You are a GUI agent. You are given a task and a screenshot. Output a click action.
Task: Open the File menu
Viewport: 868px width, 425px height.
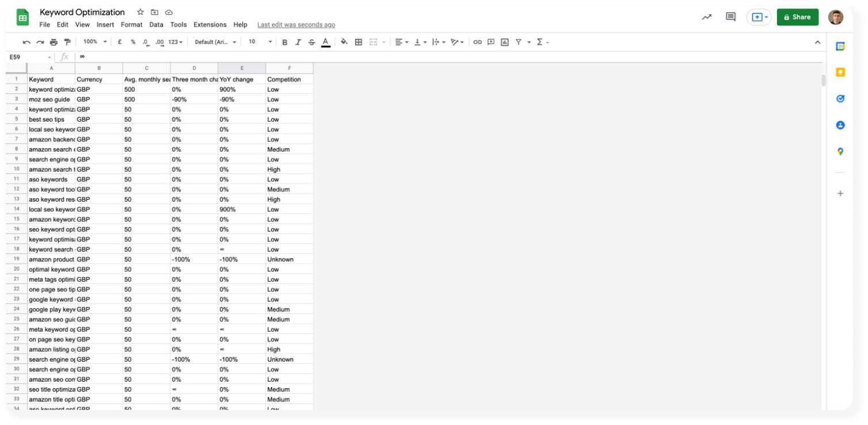coord(45,25)
